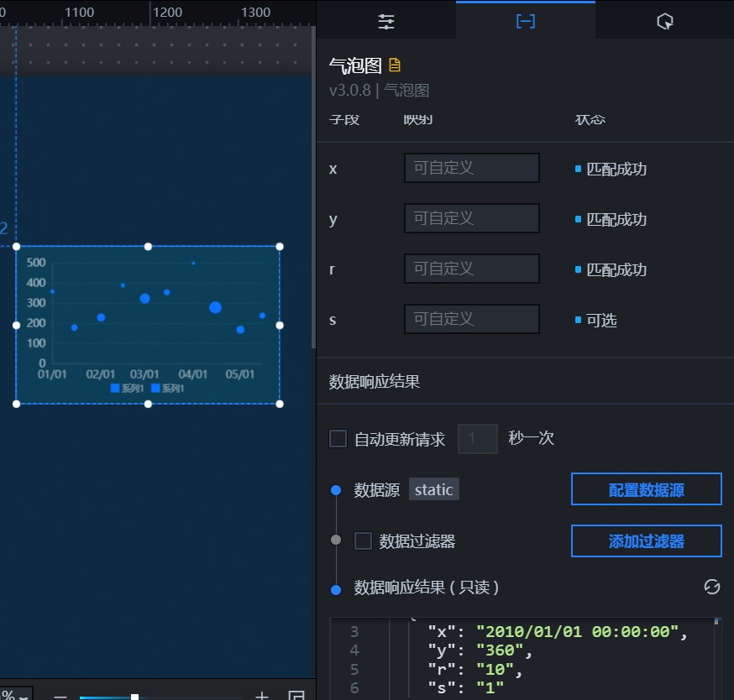This screenshot has height=700, width=734.
Task: Click the 数据响应结果 (只读) label
Action: 427,588
